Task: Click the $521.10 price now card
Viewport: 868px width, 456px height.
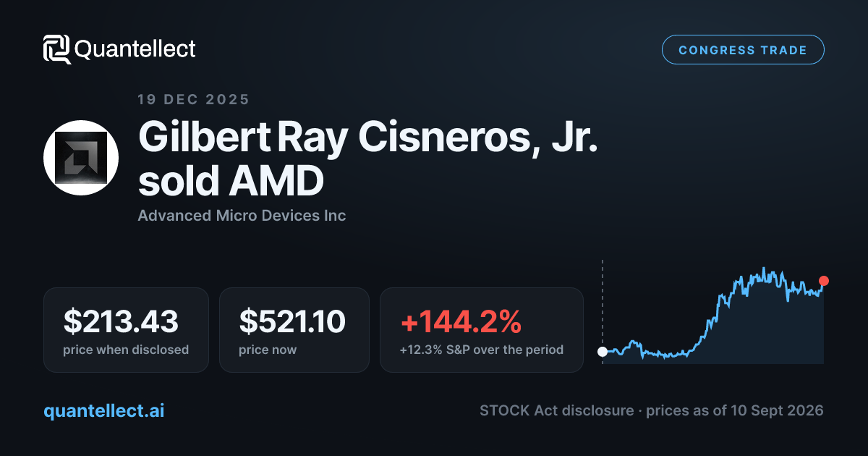Action: 294,330
